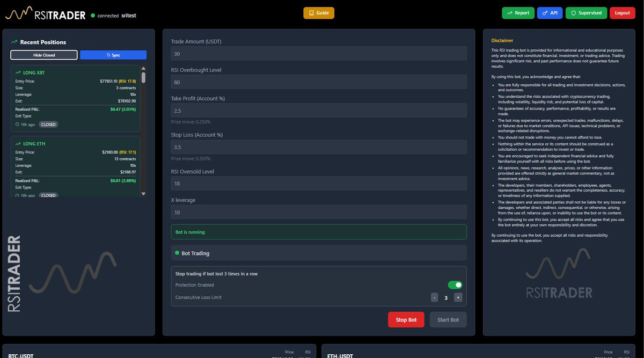Screen dimensions: 644x358
Task: Click the 'LONG XBT' position title
Action: click(34, 72)
